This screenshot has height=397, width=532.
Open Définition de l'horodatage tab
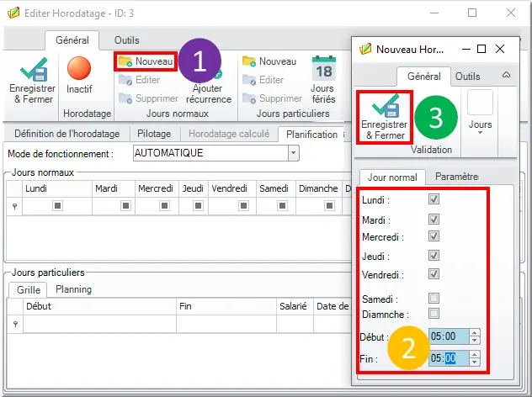(x=66, y=134)
